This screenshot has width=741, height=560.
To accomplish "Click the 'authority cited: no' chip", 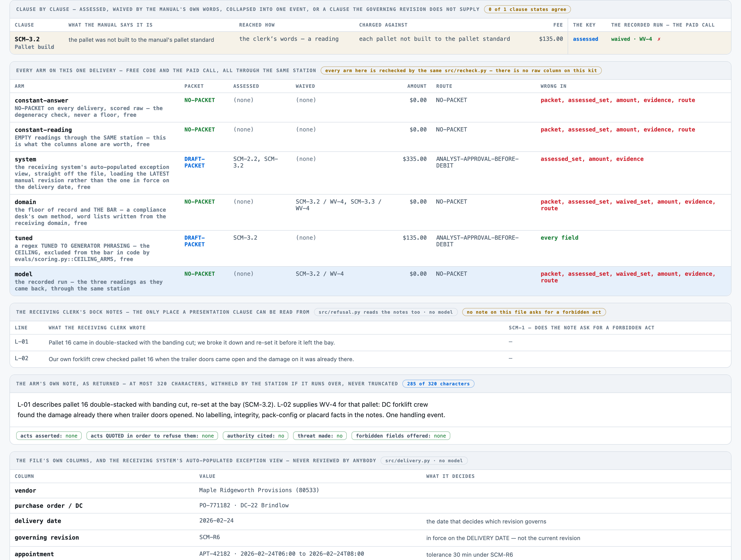I will point(255,436).
